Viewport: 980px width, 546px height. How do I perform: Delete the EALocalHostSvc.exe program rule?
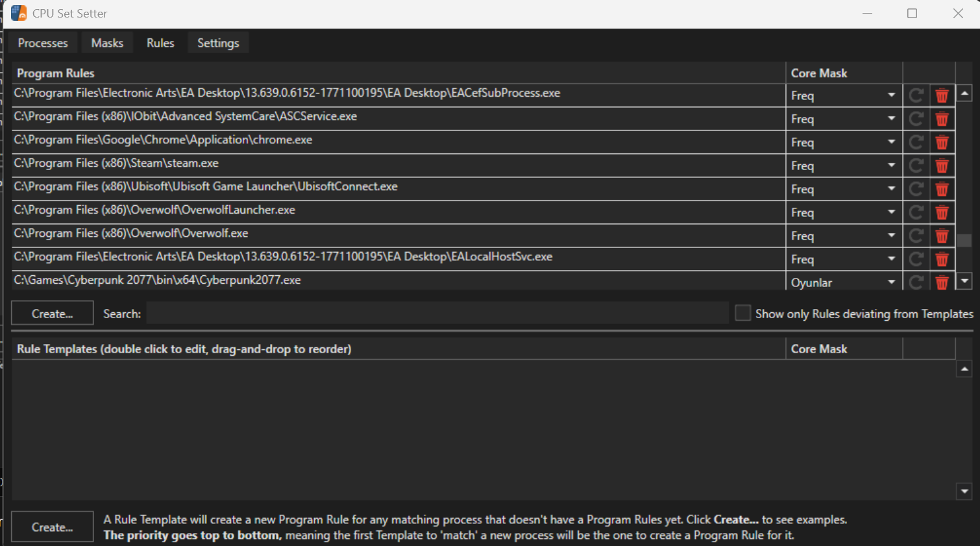(x=942, y=260)
